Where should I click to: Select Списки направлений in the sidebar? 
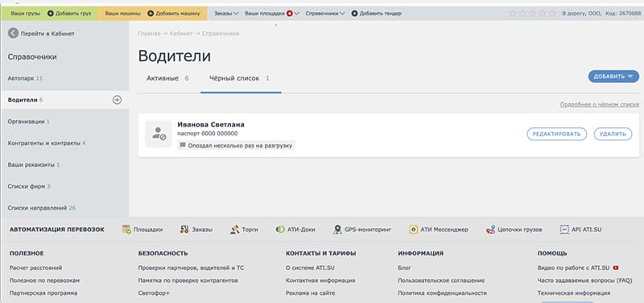click(42, 208)
